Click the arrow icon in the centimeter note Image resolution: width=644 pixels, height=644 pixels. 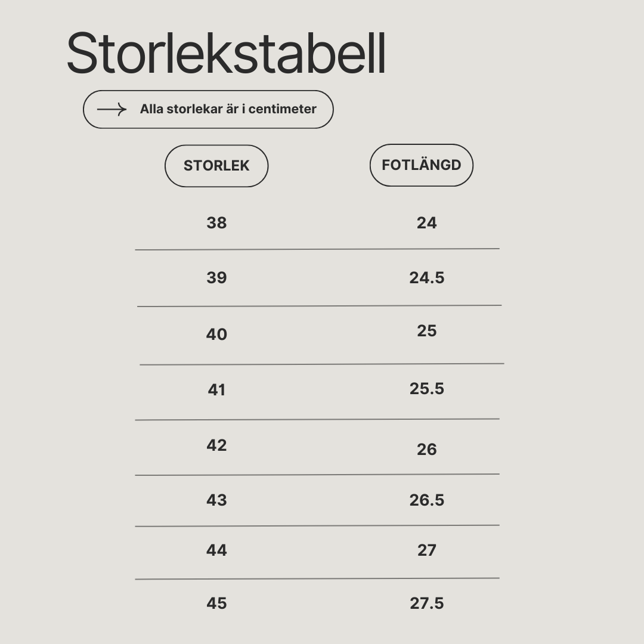[112, 109]
